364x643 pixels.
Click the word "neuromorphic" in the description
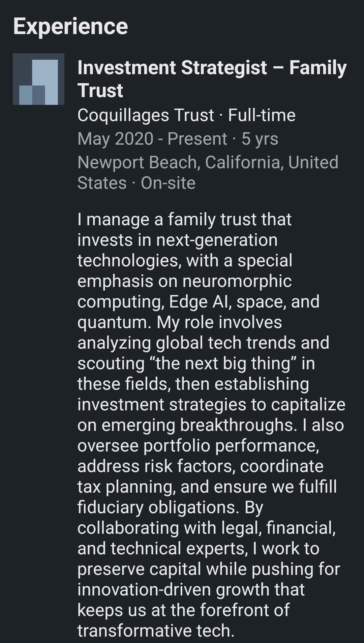click(237, 281)
